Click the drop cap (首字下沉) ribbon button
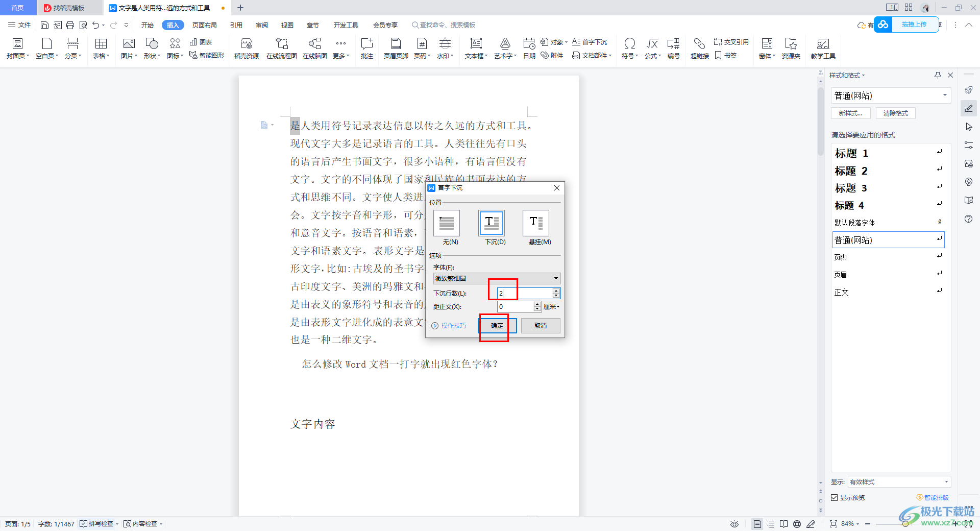The height and width of the screenshot is (531, 980). [x=590, y=42]
